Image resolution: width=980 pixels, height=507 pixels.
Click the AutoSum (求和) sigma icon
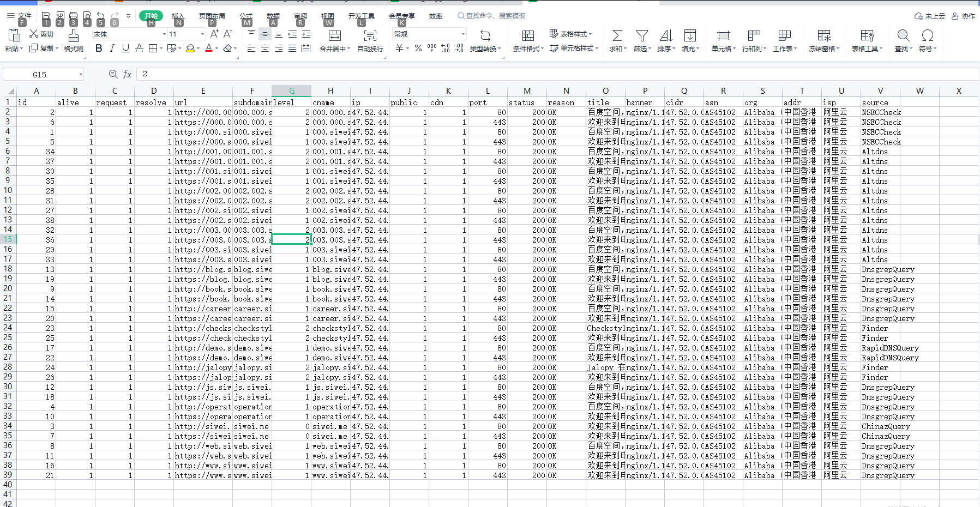(617, 36)
